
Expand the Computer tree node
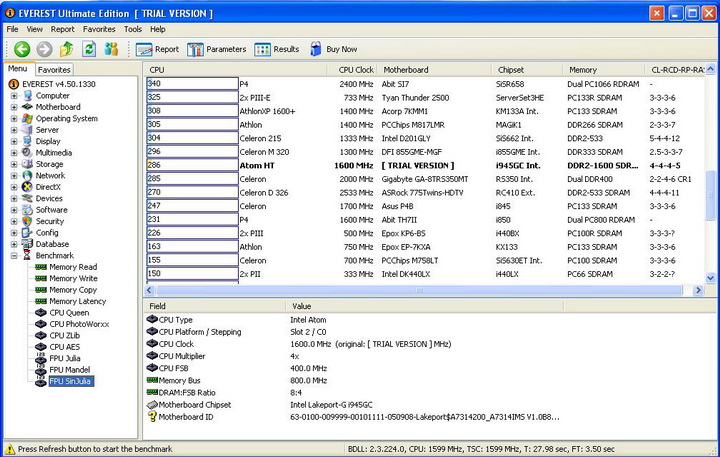point(14,96)
